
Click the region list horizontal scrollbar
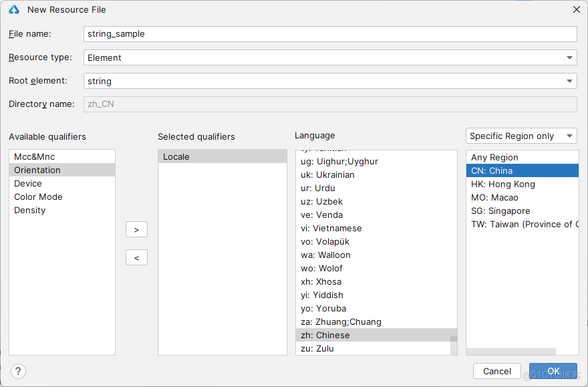pyautogui.click(x=510, y=352)
